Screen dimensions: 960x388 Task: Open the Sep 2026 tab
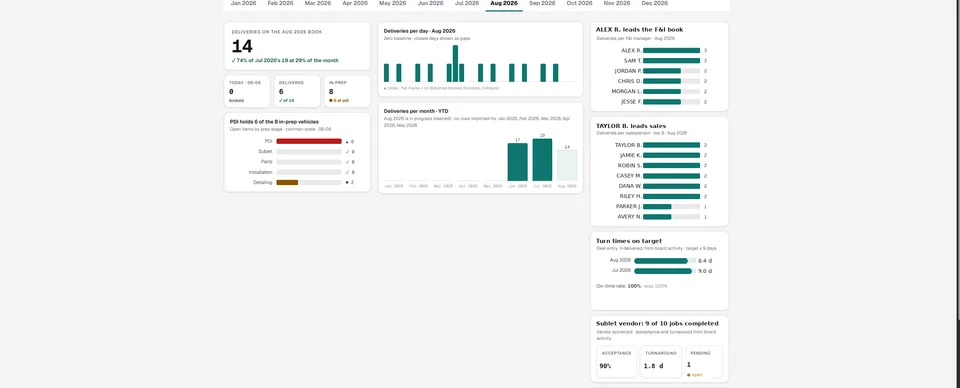pyautogui.click(x=542, y=3)
